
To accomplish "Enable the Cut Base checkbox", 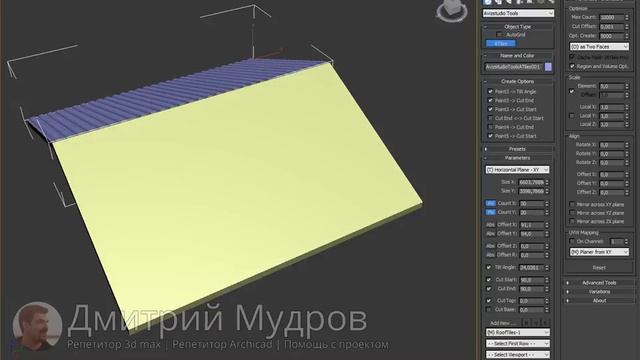I will click(x=489, y=310).
